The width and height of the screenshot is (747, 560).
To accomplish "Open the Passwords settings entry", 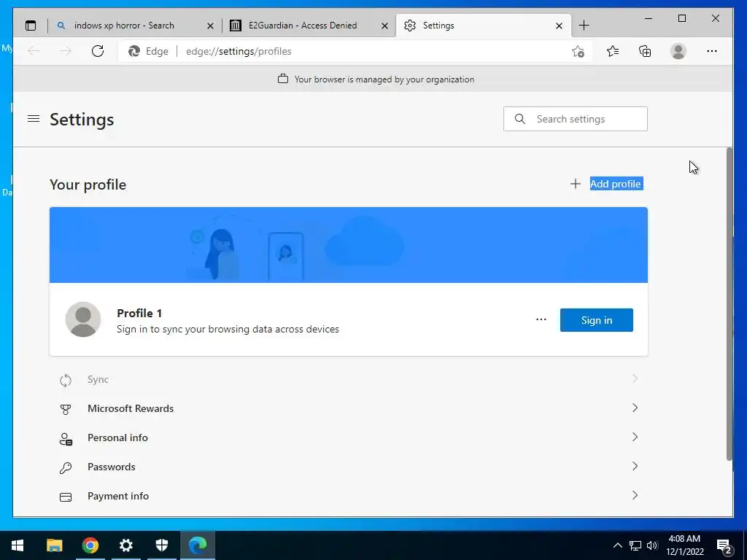I will [x=348, y=467].
